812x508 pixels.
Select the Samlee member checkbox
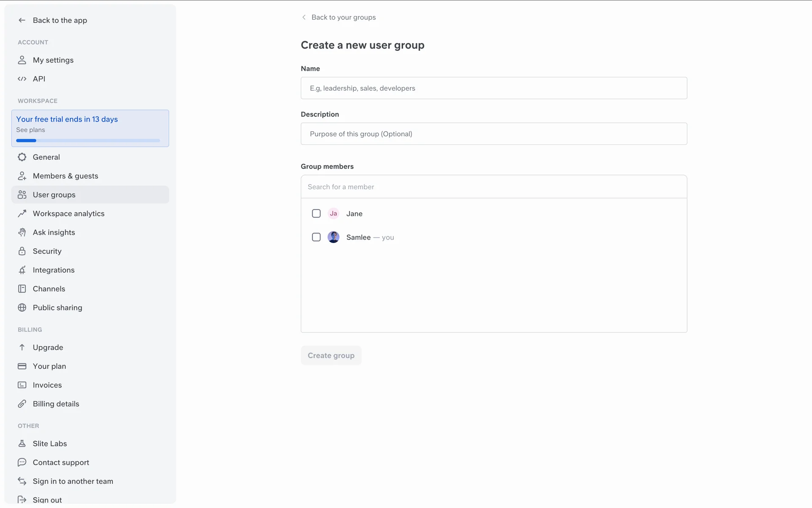[316, 237]
